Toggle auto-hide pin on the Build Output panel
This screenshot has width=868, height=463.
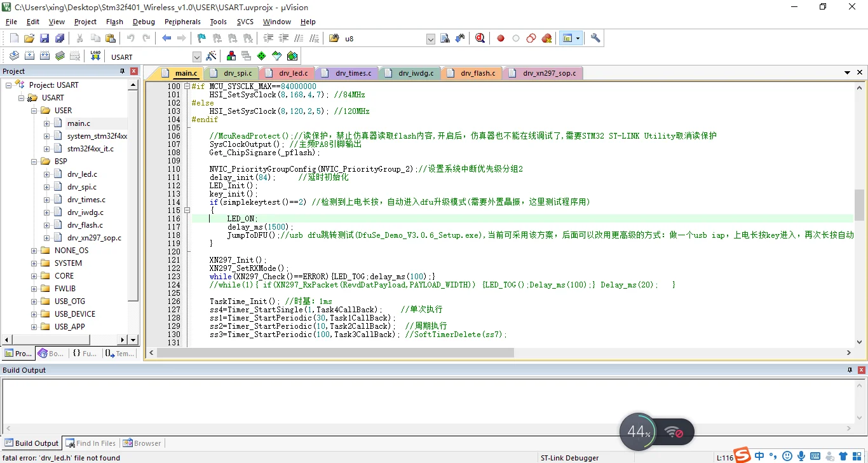click(850, 370)
